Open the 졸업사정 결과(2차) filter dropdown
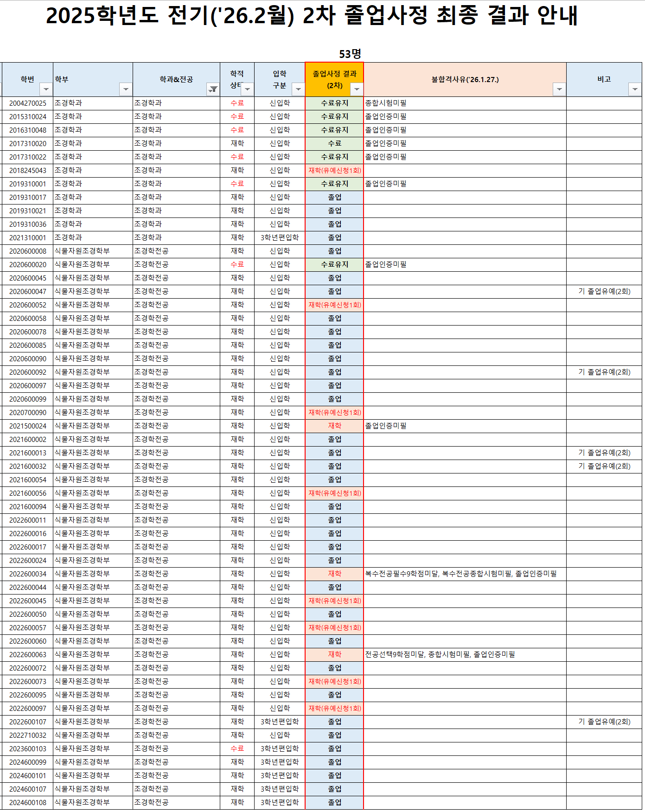 point(356,89)
